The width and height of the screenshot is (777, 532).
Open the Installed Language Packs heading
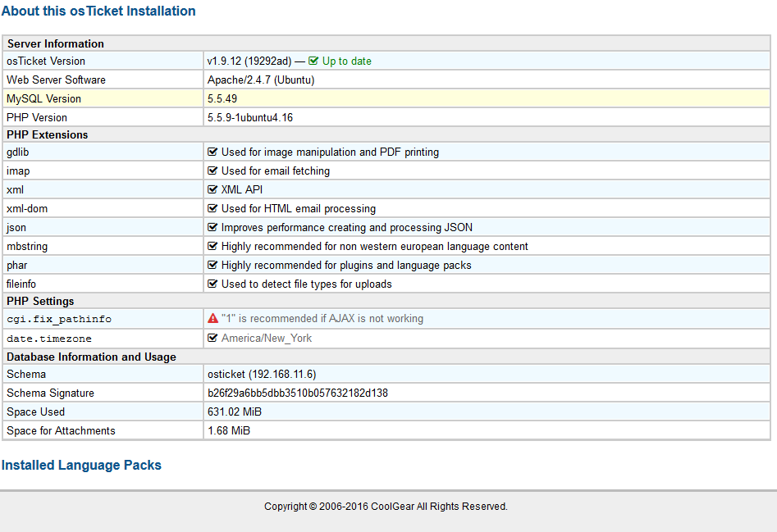[81, 465]
